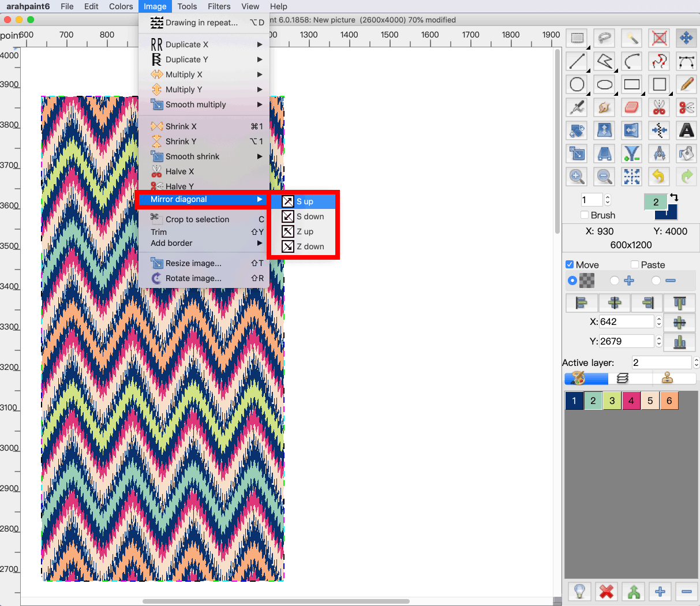Click Resize image... menu entry
This screenshot has height=606, width=700.
point(204,263)
